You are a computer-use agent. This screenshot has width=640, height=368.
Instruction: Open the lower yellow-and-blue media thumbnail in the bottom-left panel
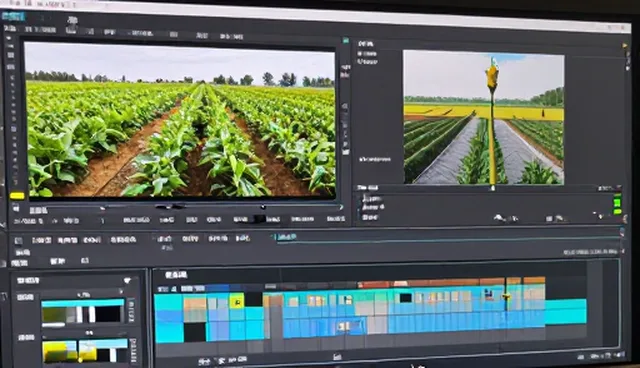point(85,351)
